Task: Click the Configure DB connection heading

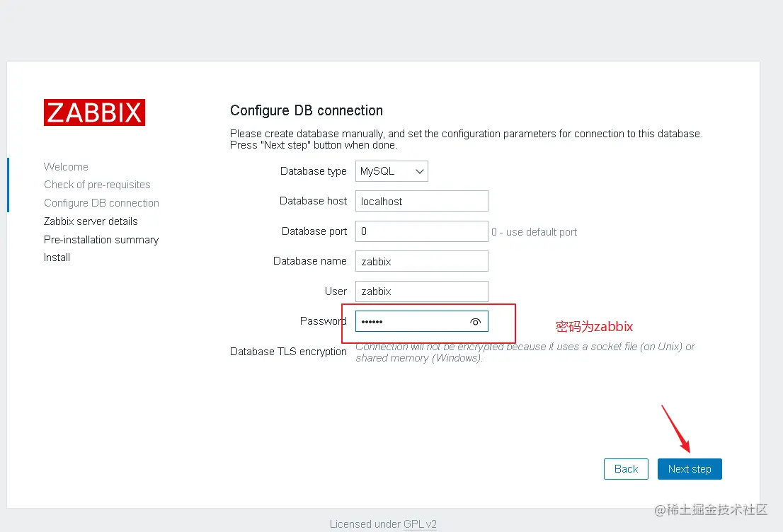Action: (x=307, y=110)
